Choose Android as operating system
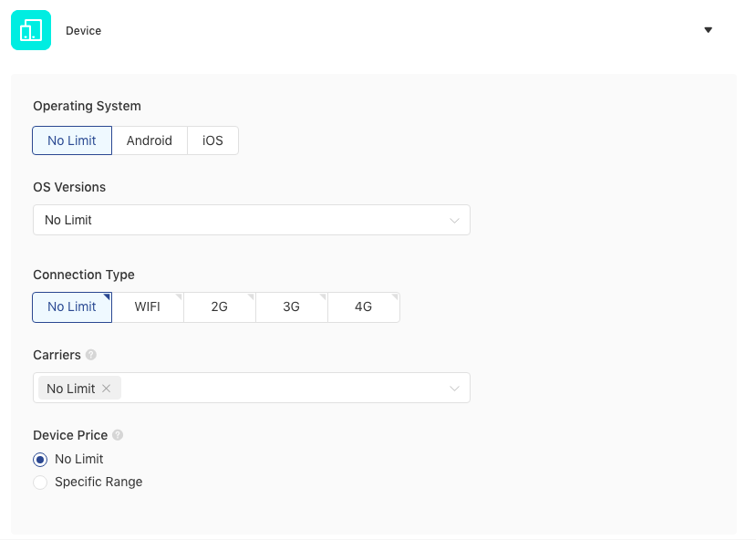The width and height of the screenshot is (756, 540). coord(150,140)
